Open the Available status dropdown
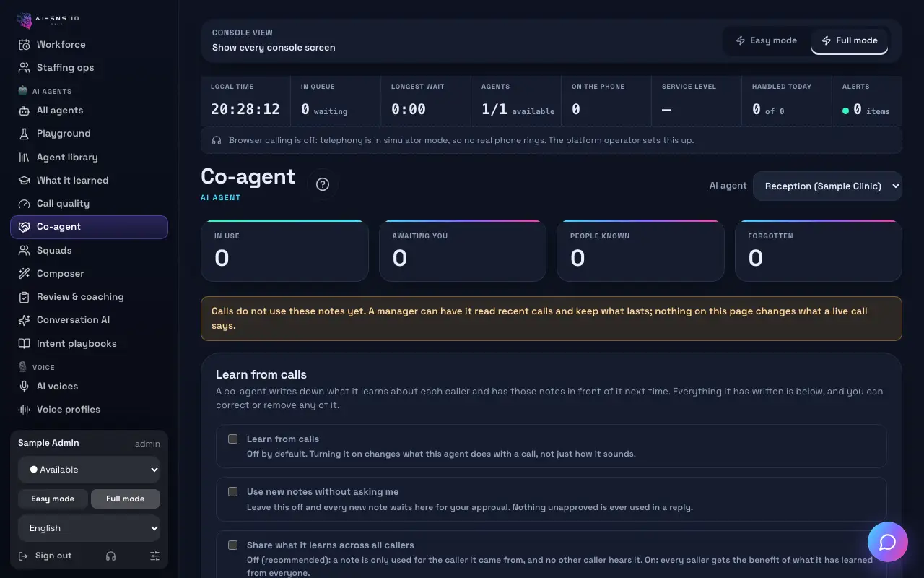The image size is (924, 578). tap(89, 470)
